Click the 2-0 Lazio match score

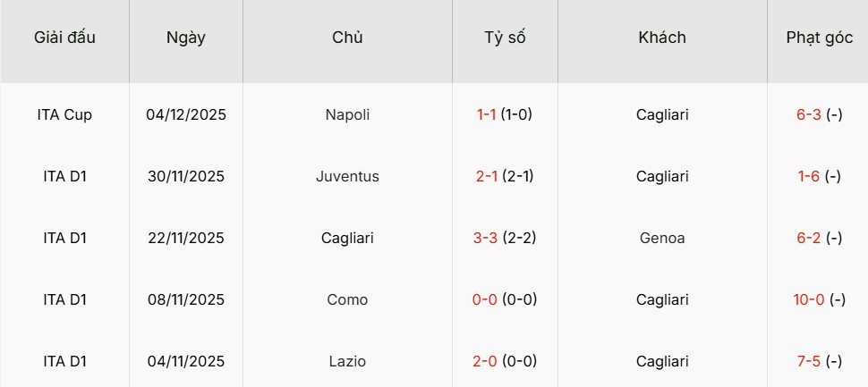point(486,361)
